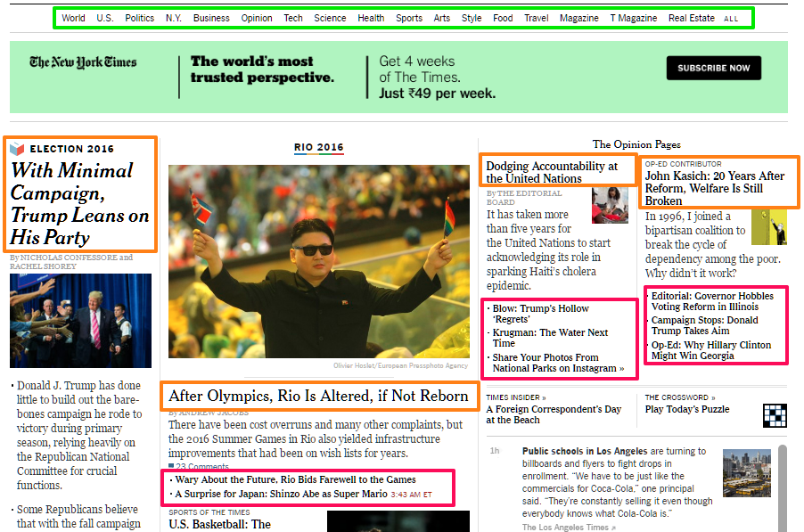Open the Food section

[x=503, y=18]
